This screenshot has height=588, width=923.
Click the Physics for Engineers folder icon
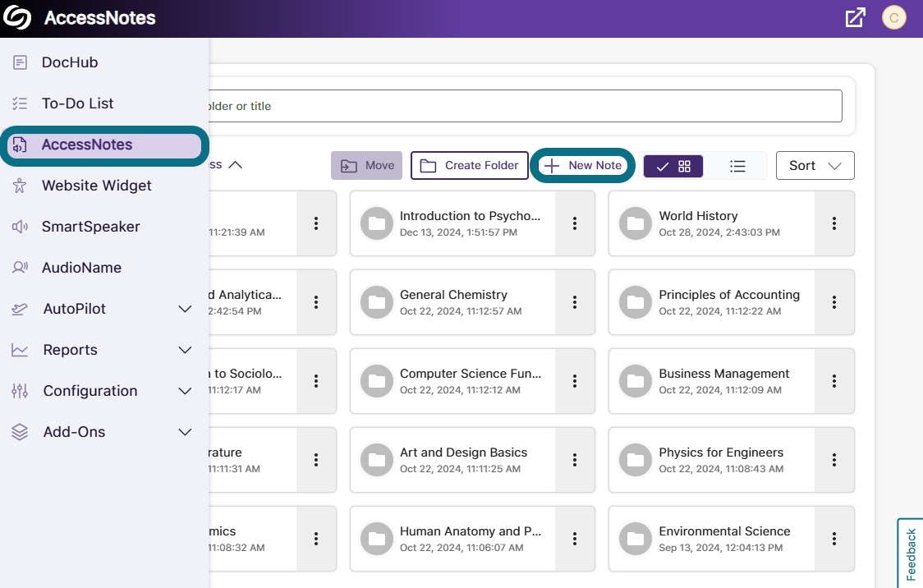(636, 460)
